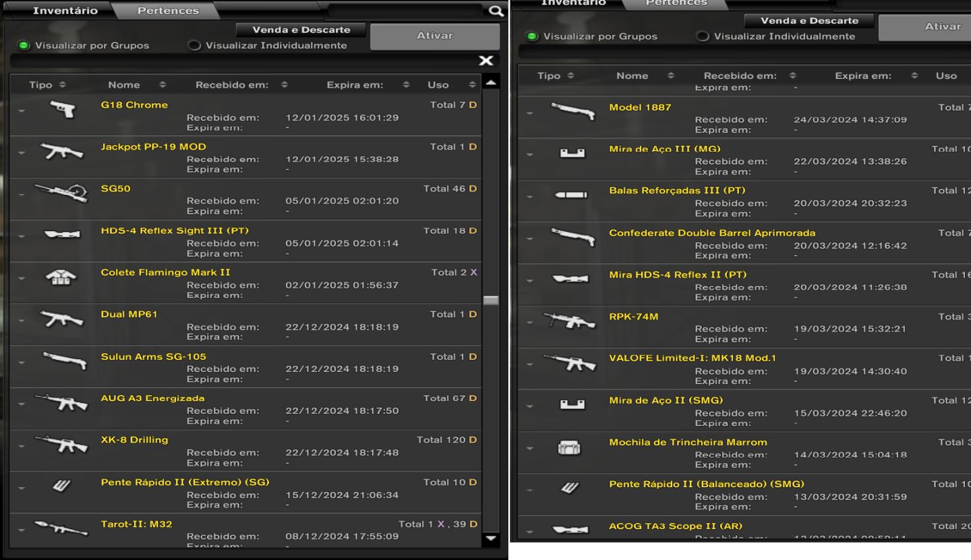Click the Tarot-II: M32 launcher icon
Screen dimensions: 971x560
click(61, 528)
